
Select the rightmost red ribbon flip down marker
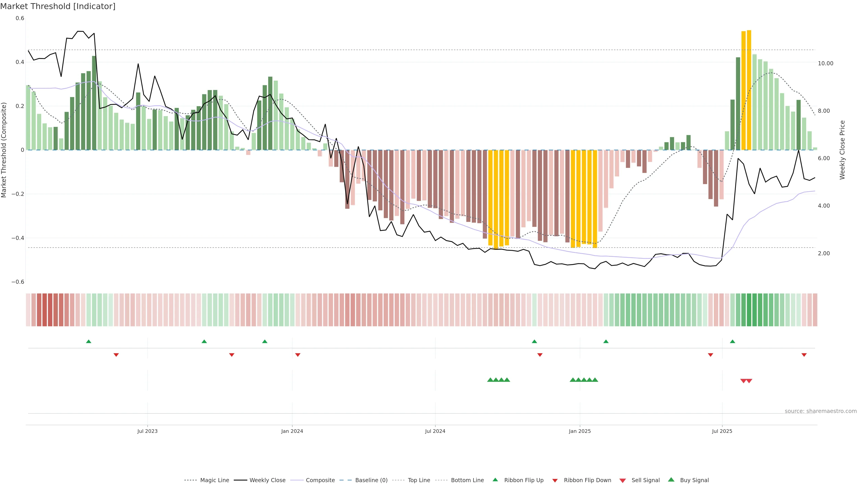(x=804, y=355)
